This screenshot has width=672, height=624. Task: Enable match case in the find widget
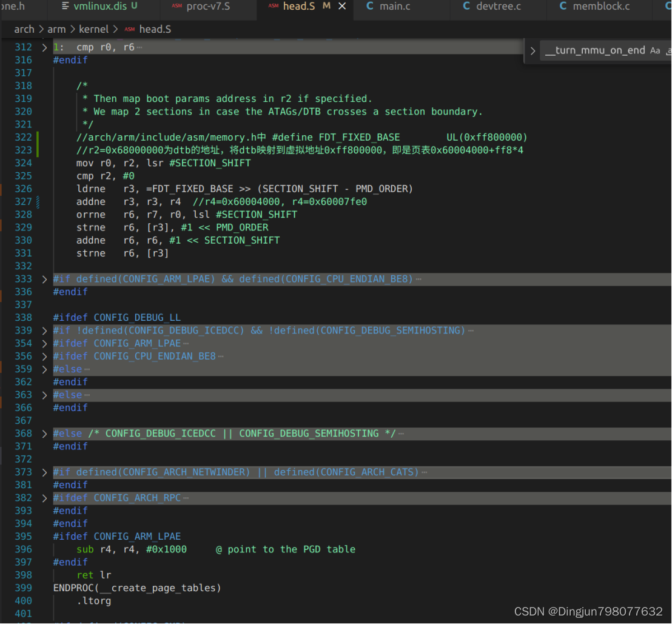coord(655,50)
